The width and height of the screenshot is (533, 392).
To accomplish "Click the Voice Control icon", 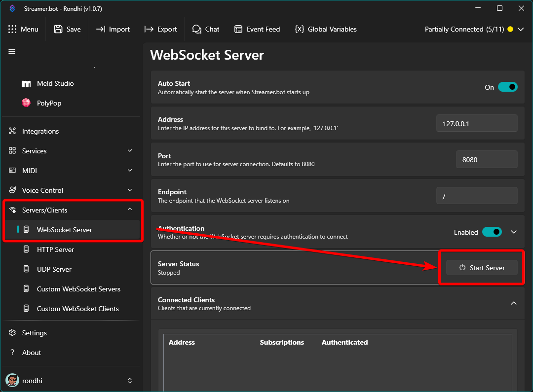I will (12, 190).
